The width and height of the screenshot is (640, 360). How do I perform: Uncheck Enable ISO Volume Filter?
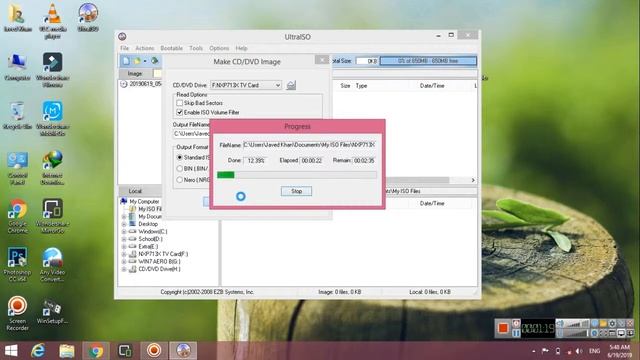click(179, 112)
